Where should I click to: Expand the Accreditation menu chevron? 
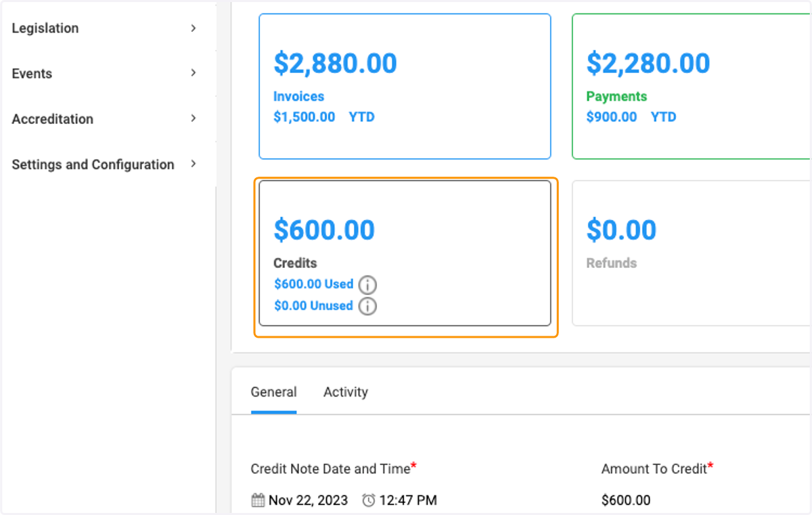pos(194,118)
